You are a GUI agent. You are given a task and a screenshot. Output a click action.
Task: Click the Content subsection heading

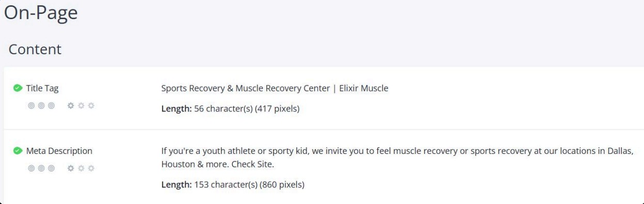click(35, 50)
